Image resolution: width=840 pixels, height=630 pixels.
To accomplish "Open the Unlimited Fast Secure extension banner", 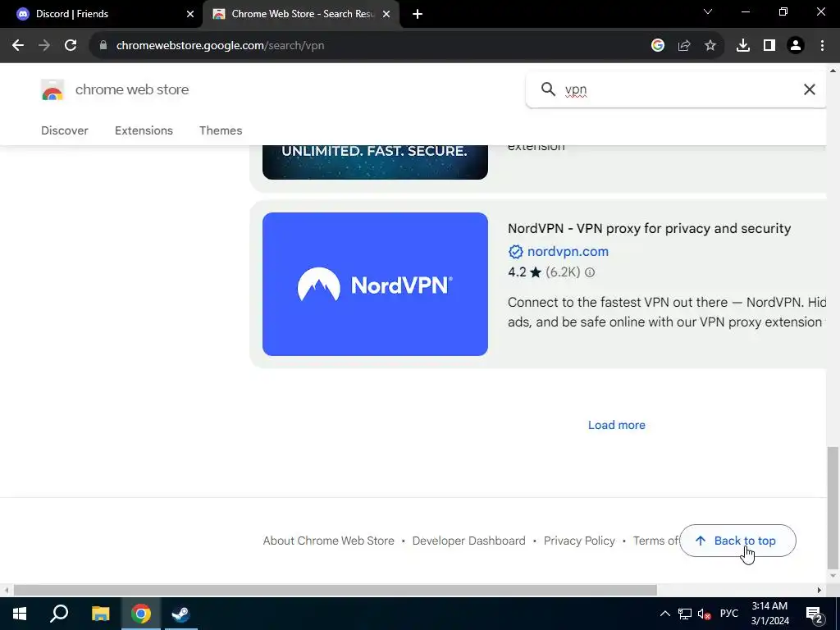I will point(375,162).
